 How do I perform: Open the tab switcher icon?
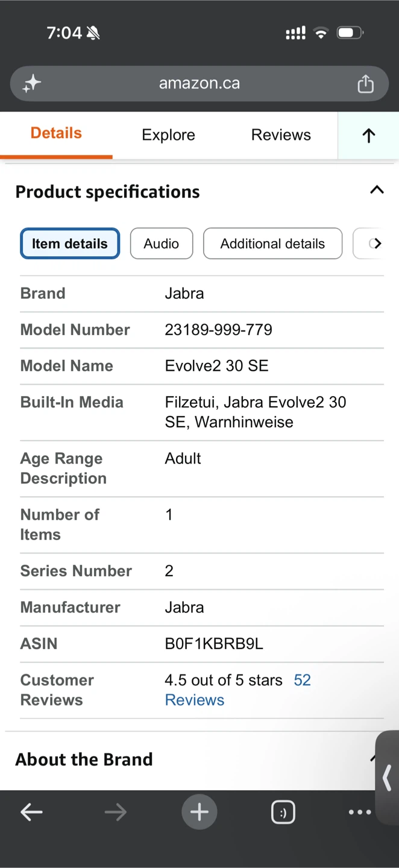point(283,813)
